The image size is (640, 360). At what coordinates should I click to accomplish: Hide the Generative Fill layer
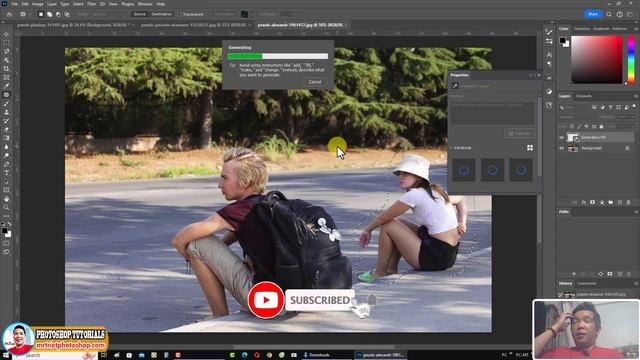click(561, 138)
